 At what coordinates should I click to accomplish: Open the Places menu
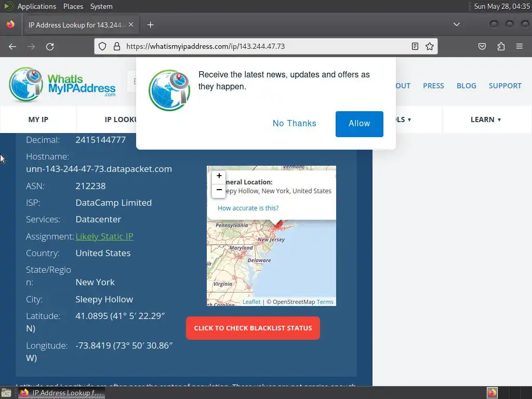[73, 6]
